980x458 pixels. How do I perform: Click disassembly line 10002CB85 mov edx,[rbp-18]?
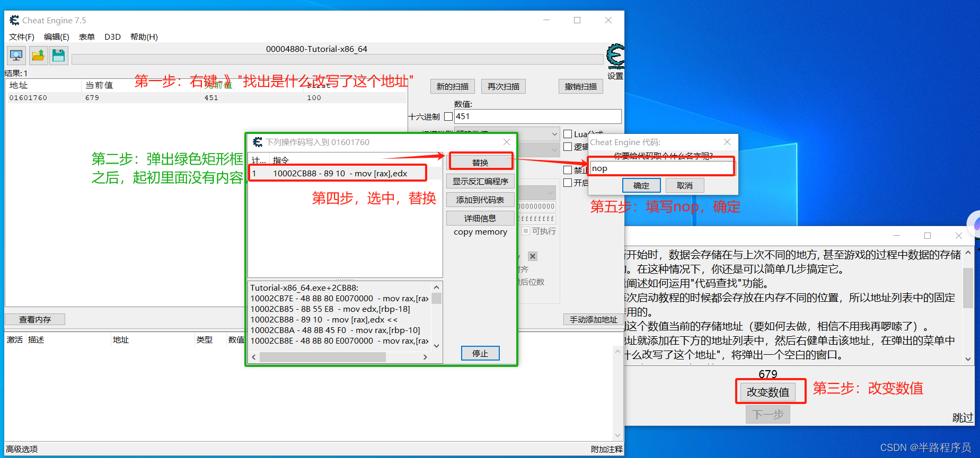[330, 309]
